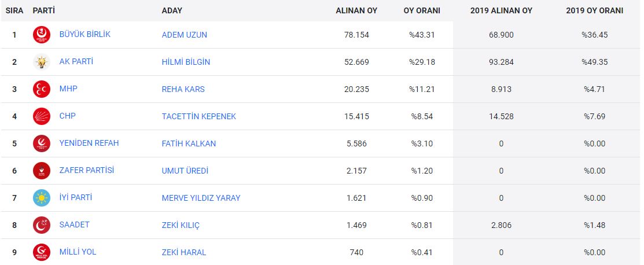Image resolution: width=644 pixels, height=265 pixels.
Task: Click the İYİ Parti sun logo
Action: [x=42, y=198]
